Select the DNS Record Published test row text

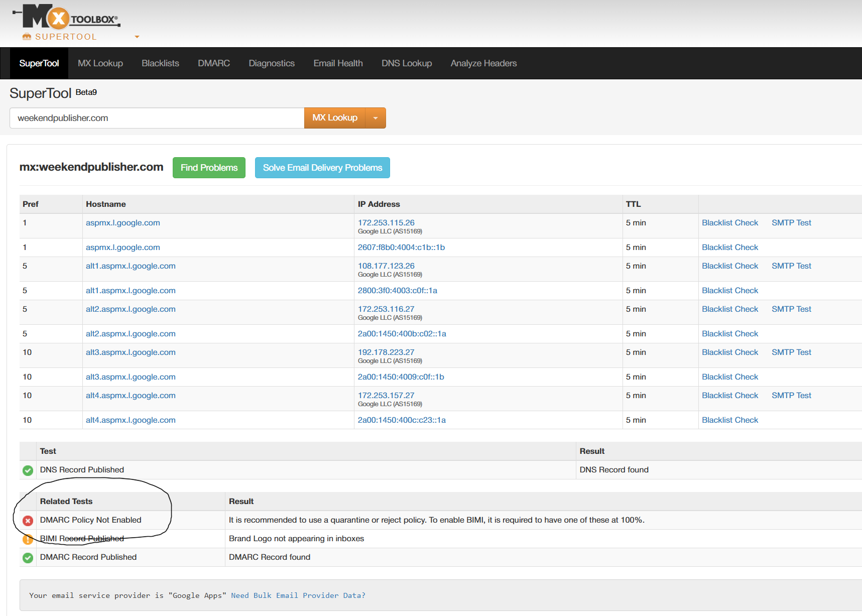pyautogui.click(x=82, y=470)
